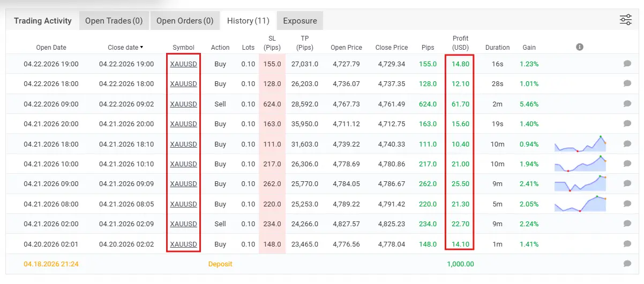644x284 pixels.
Task: Switch to the Exposure tab
Action: [299, 21]
